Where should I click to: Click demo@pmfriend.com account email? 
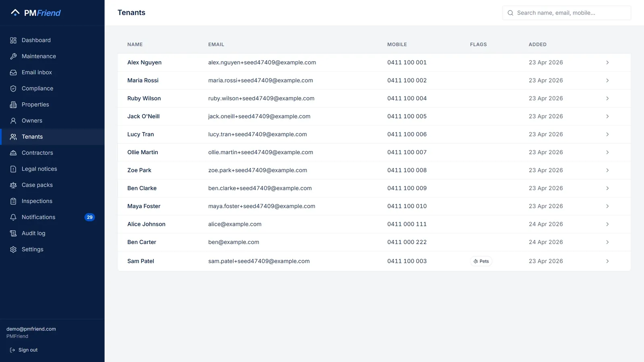coord(31,329)
